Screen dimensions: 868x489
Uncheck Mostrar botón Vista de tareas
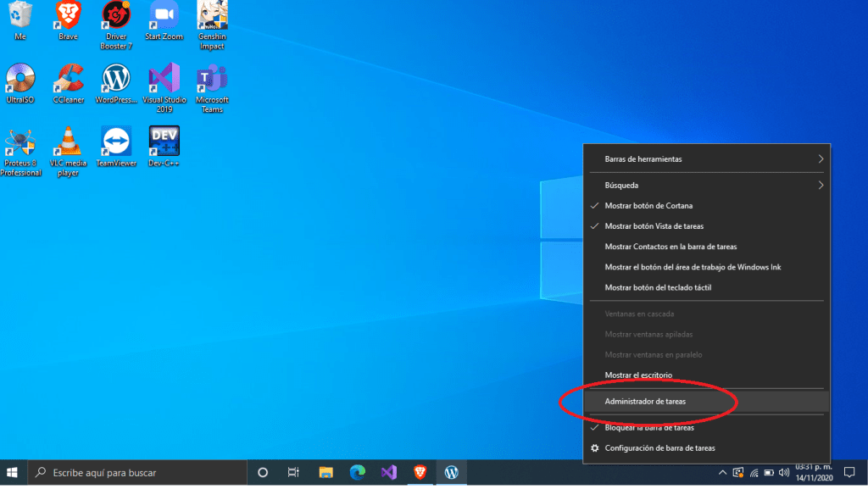click(x=654, y=226)
